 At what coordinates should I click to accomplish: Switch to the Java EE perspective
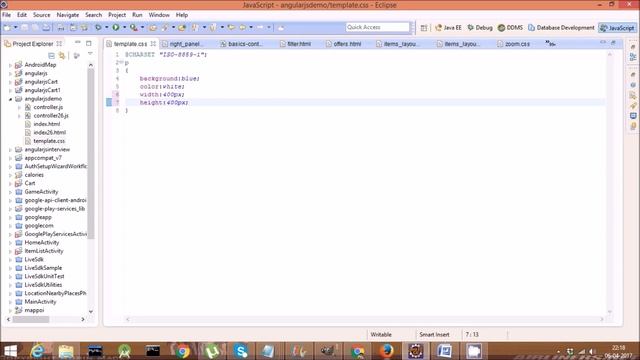448,28
